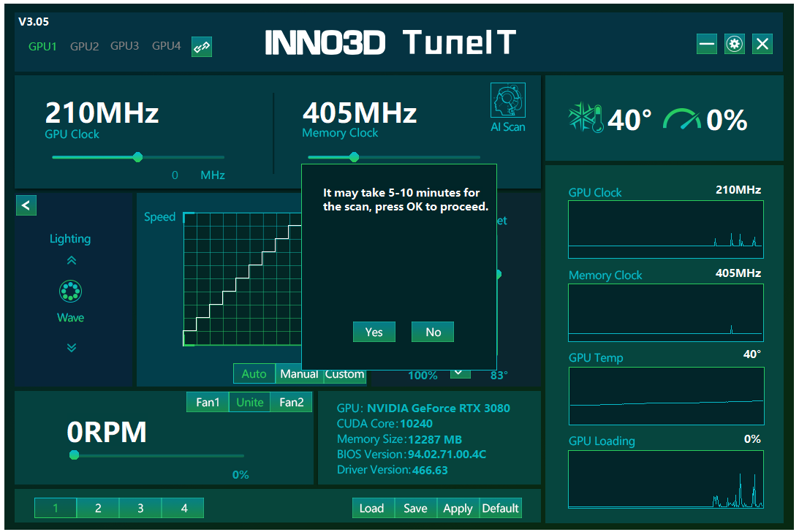
Task: Click the GPU Clock slider handle
Action: coord(137,157)
